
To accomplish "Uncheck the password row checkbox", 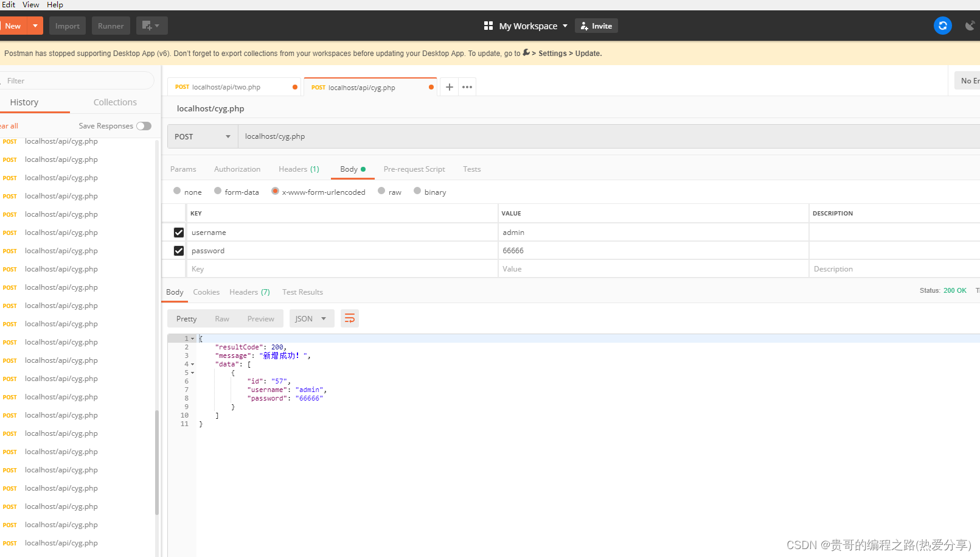I will 179,251.
